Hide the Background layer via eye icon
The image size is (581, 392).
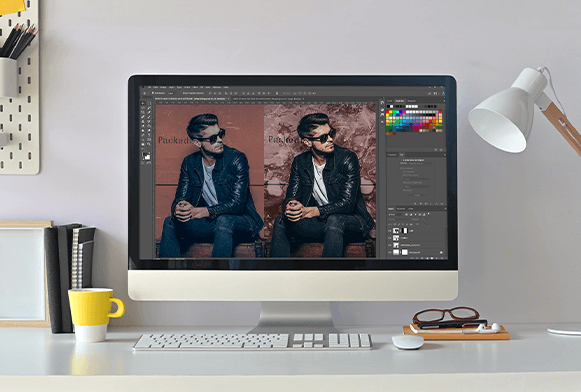(389, 252)
